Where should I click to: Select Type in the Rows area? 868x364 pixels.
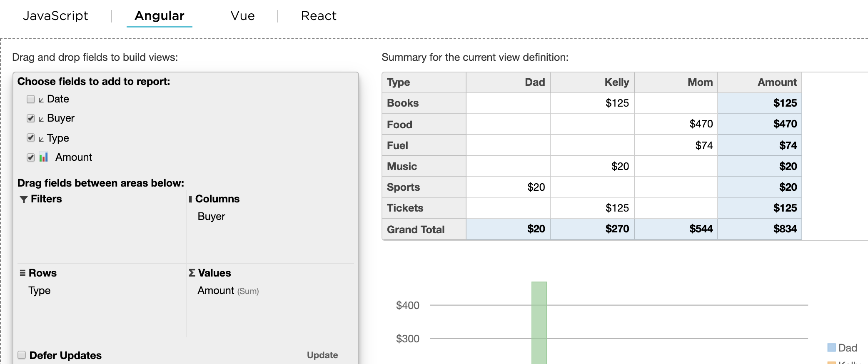click(40, 291)
